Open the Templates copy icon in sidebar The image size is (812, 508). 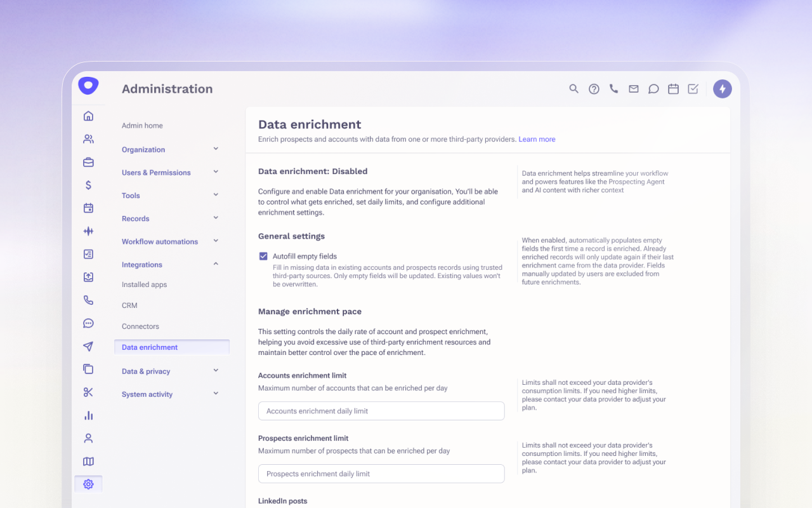88,369
